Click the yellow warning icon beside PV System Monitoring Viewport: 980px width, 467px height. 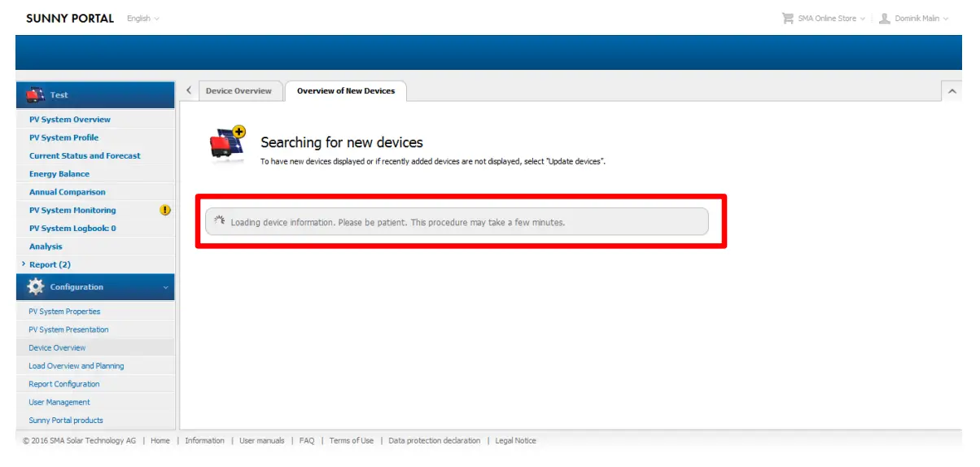(165, 210)
